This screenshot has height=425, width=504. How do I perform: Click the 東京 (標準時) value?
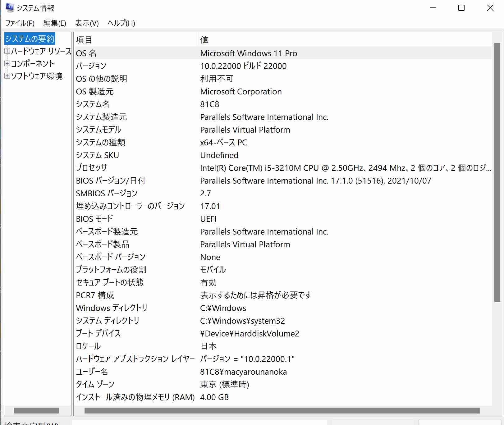point(224,384)
